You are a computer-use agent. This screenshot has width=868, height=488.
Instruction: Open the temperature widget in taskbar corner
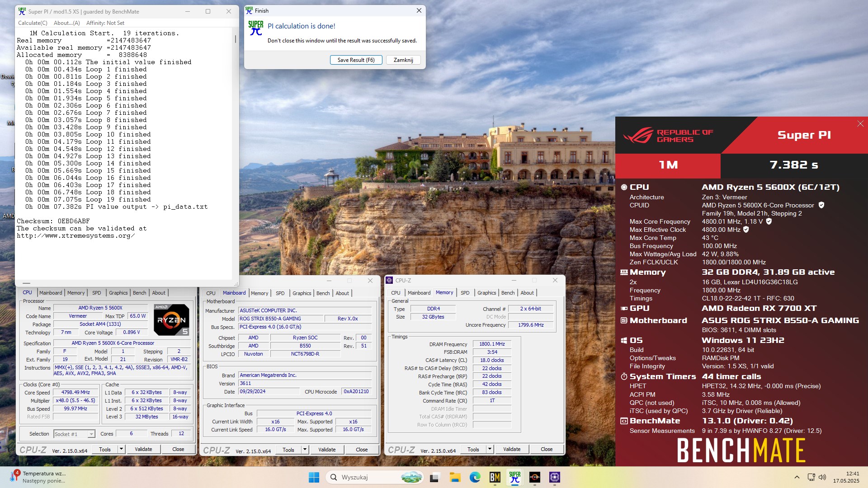point(38,477)
